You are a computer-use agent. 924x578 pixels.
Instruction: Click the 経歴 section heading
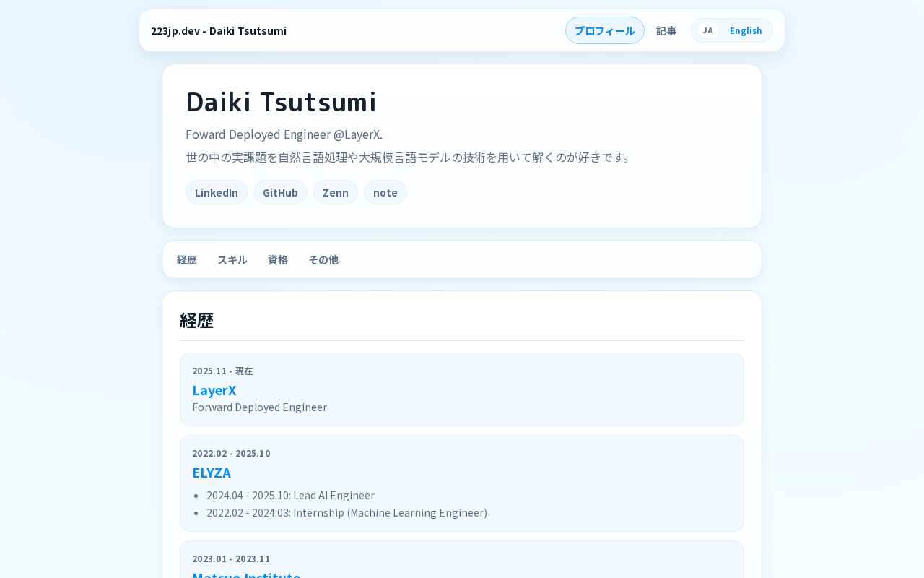(196, 320)
